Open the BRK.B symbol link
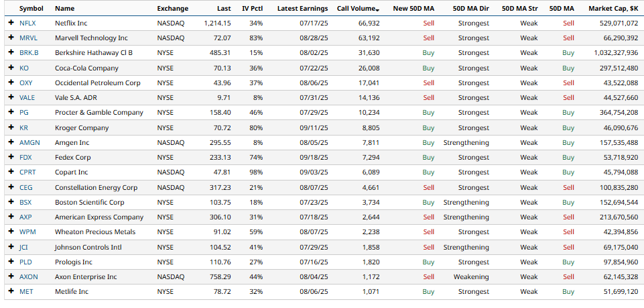 (28, 52)
